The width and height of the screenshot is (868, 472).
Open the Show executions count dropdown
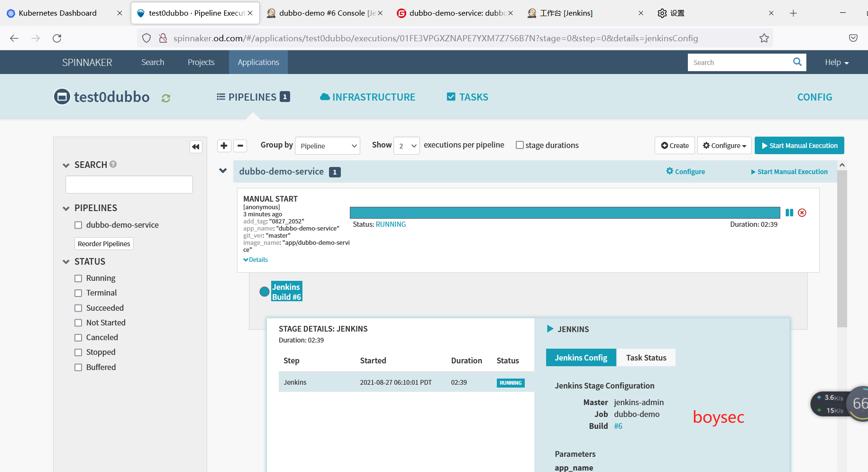click(407, 146)
